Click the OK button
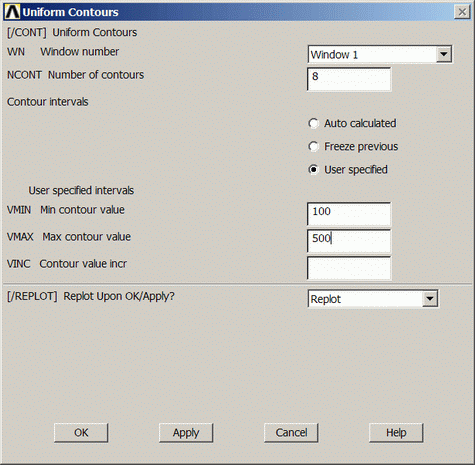Image resolution: width=475 pixels, height=465 pixels. click(81, 433)
